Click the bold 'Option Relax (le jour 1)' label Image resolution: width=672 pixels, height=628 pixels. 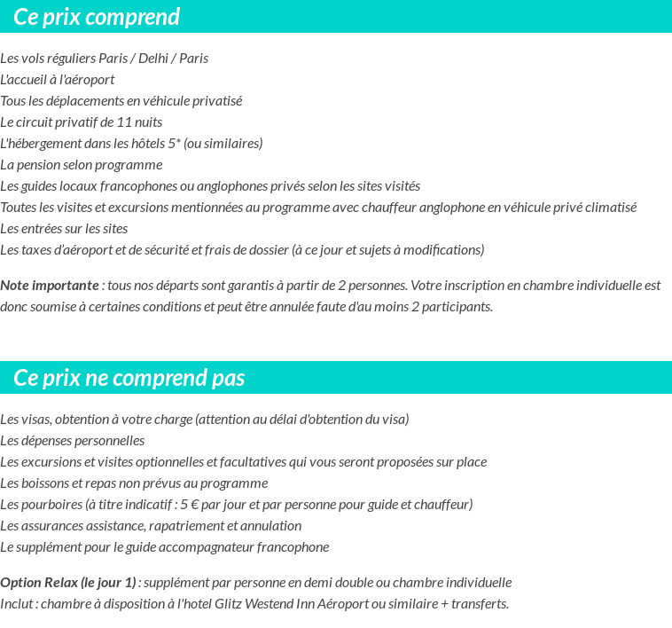pyautogui.click(x=68, y=583)
